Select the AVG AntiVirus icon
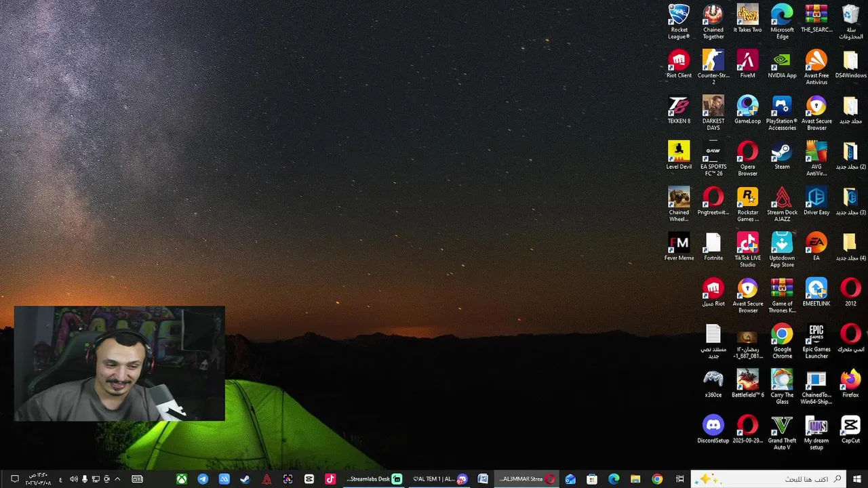The height and width of the screenshot is (488, 868). (x=816, y=158)
